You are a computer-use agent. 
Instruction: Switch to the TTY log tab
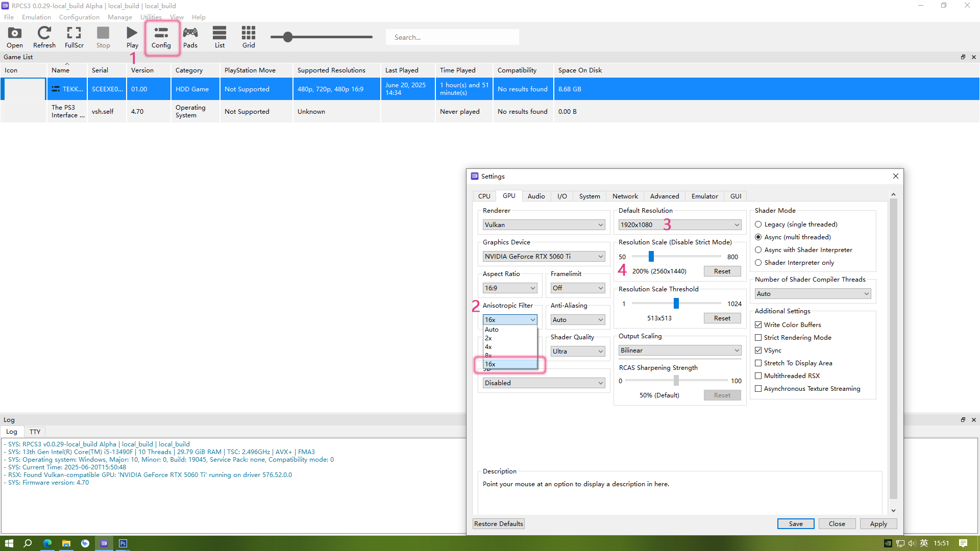click(x=35, y=432)
